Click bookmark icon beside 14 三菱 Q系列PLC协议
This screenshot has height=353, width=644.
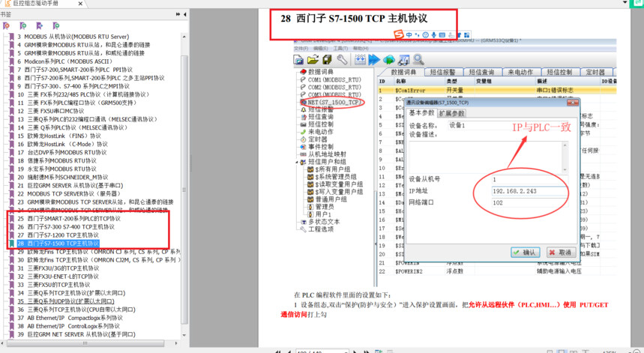(x=11, y=127)
